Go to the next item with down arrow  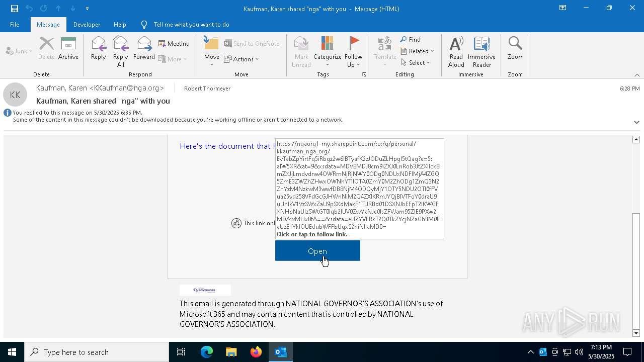tap(73, 9)
